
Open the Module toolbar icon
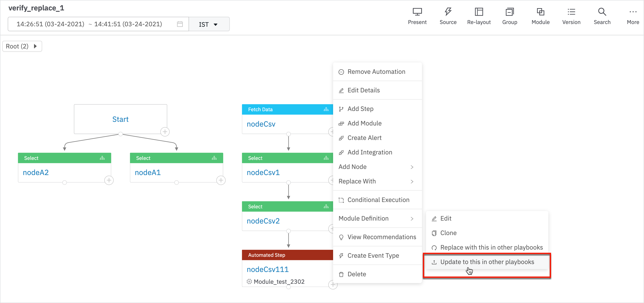click(540, 12)
